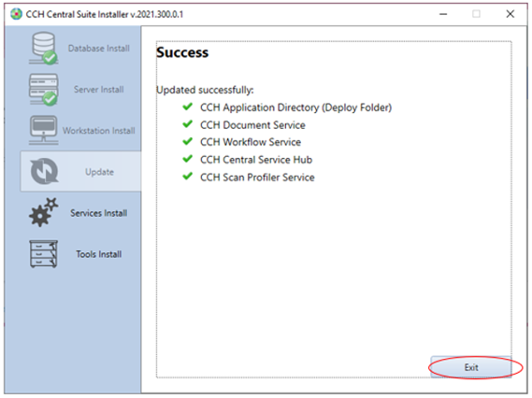
Task: Click the text CCH Central Service Hub
Action: 256,160
